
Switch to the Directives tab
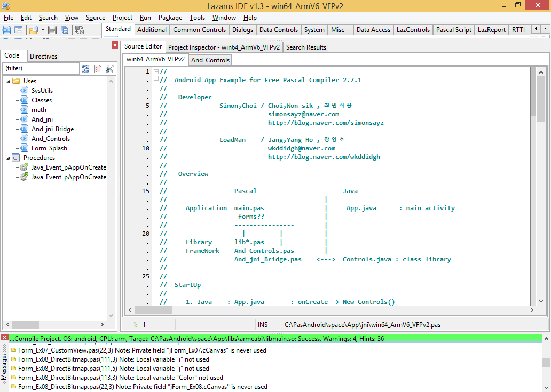tap(43, 56)
